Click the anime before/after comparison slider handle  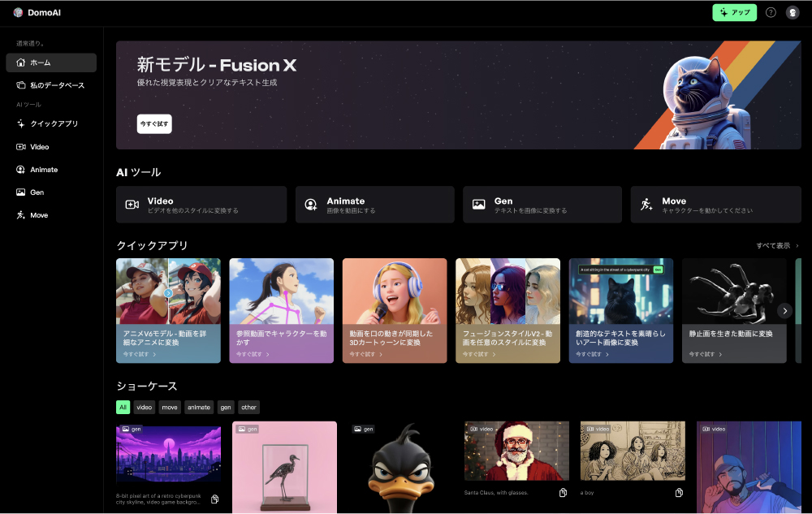click(168, 293)
